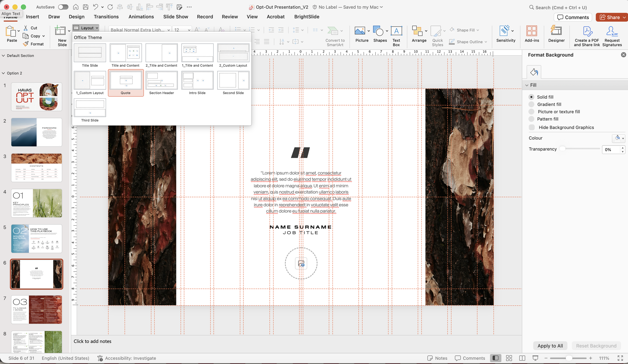The height and width of the screenshot is (364, 628).
Task: Click the Format painter icon
Action: click(x=26, y=44)
